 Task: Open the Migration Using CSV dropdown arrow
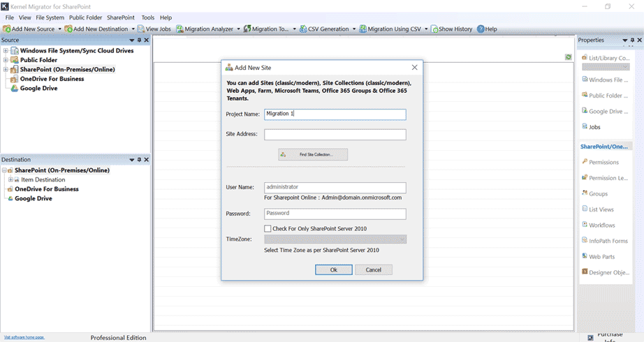(426, 29)
